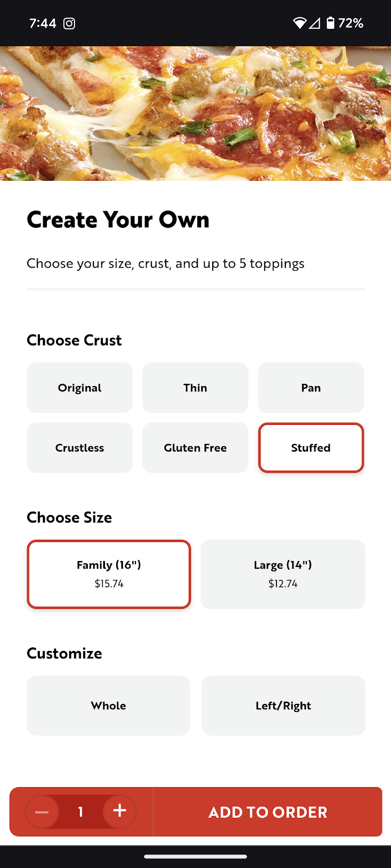Select the Family 16-inch size

(x=109, y=574)
